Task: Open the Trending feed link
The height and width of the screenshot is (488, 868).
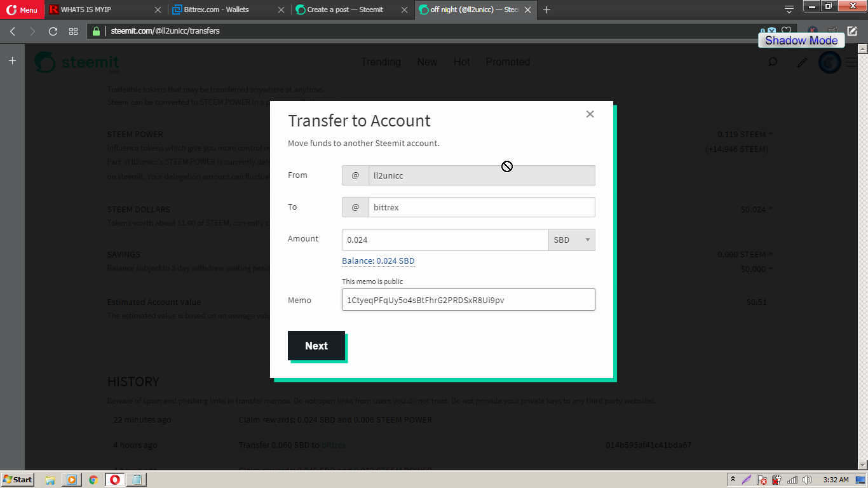Action: (x=381, y=62)
